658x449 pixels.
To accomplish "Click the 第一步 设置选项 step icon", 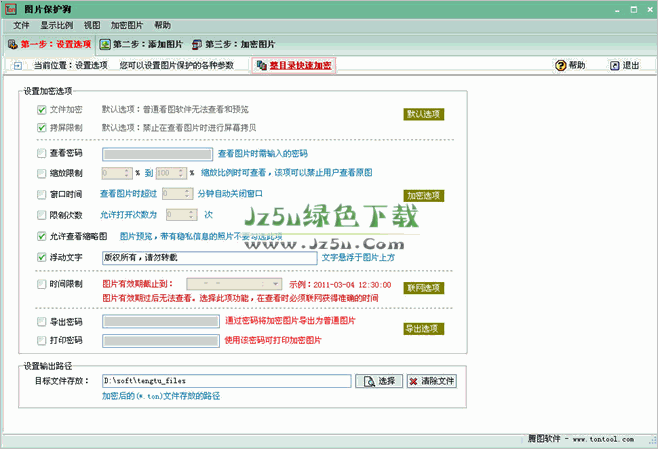I will 12,44.
